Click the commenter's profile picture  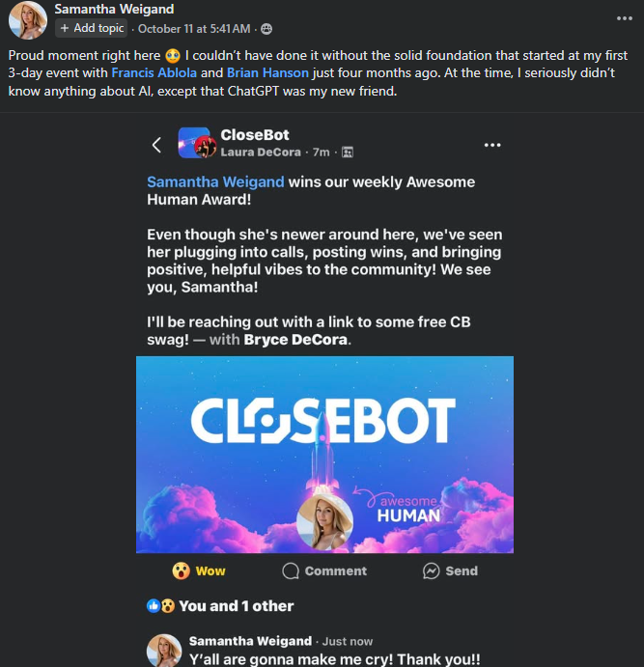(x=163, y=651)
